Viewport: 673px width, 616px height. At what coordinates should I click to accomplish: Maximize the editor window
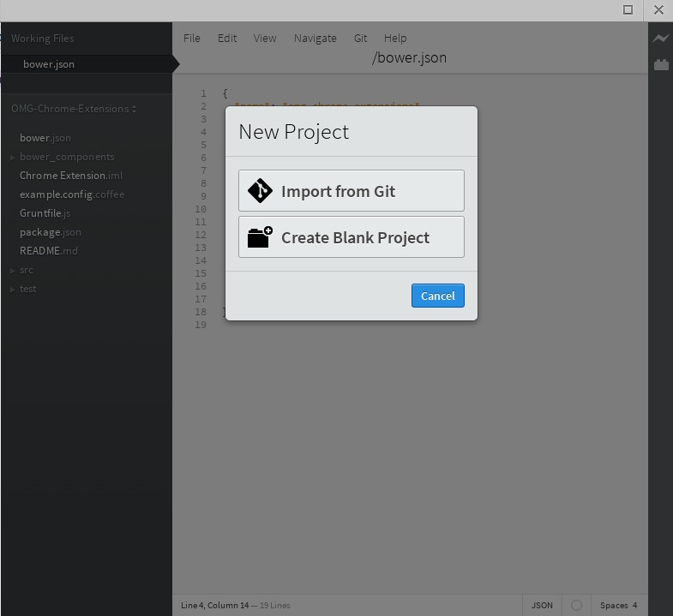coord(628,10)
